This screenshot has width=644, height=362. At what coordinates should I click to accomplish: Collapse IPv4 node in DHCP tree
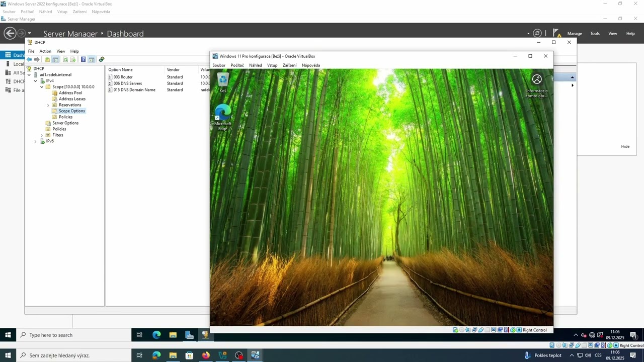coord(35,80)
